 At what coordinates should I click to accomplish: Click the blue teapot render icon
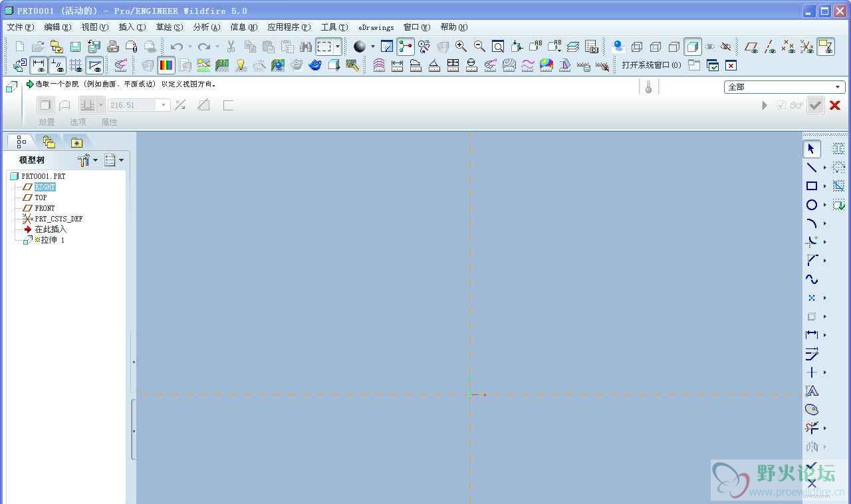(315, 65)
